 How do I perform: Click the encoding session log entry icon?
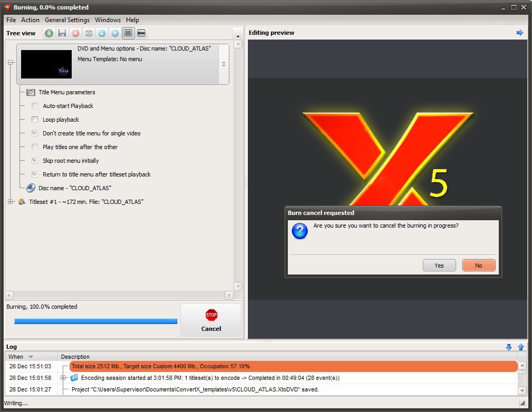(74, 377)
